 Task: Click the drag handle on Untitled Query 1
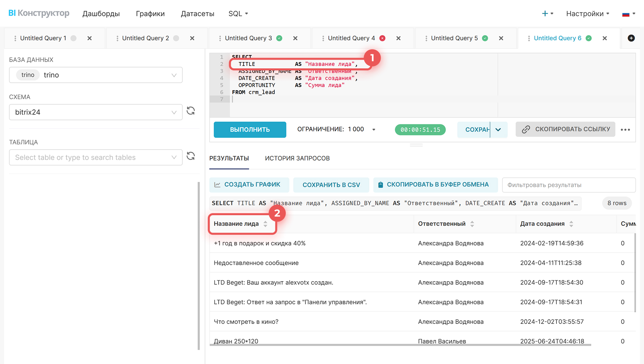point(15,38)
